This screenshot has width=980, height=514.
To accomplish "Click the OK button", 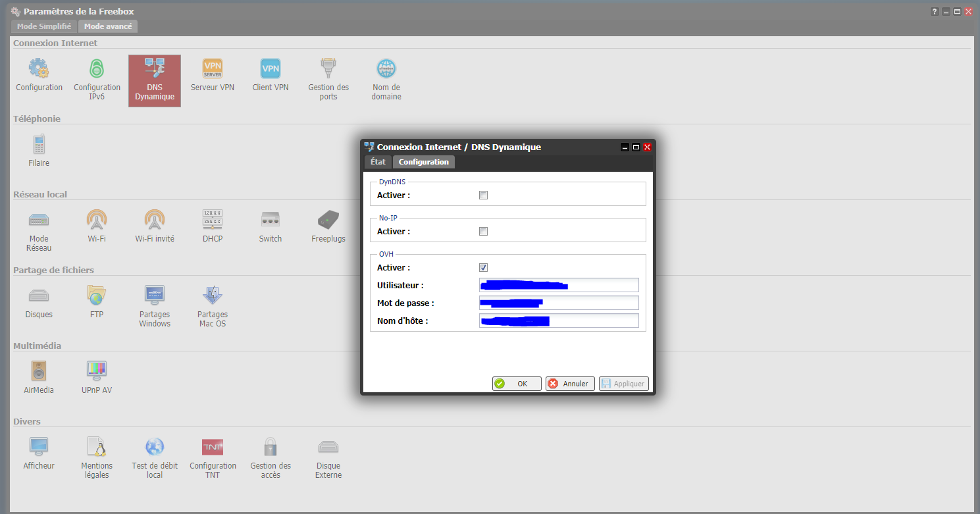I will pyautogui.click(x=517, y=384).
